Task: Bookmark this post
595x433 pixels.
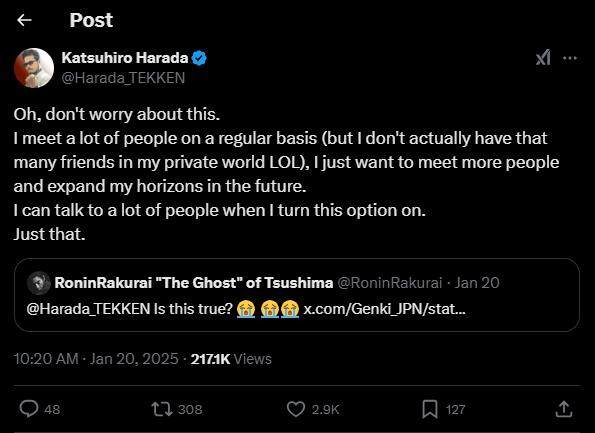Action: 430,409
